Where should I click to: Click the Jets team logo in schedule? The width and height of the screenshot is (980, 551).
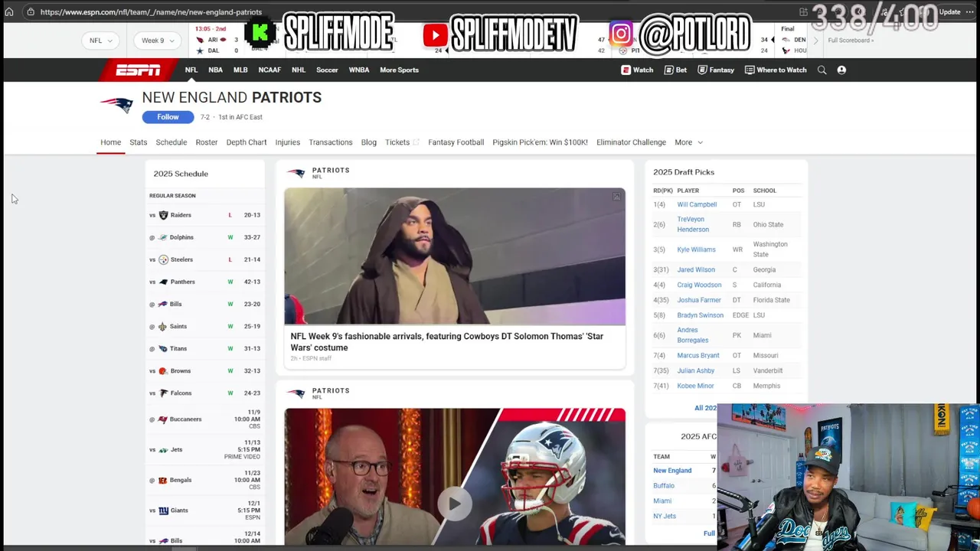coord(162,450)
